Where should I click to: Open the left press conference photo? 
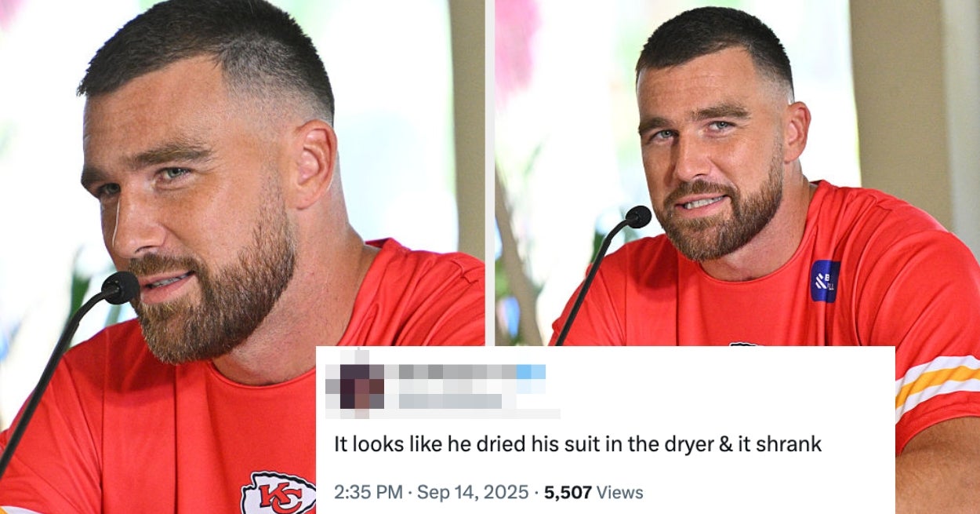coord(242,173)
